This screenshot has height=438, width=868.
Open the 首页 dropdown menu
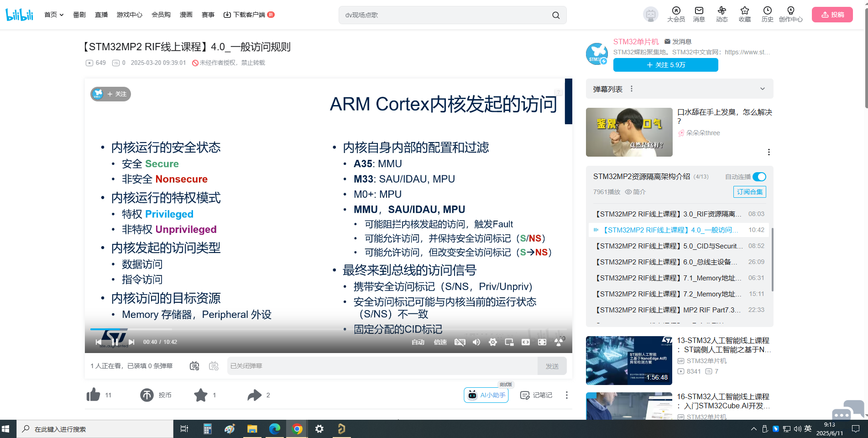(54, 15)
